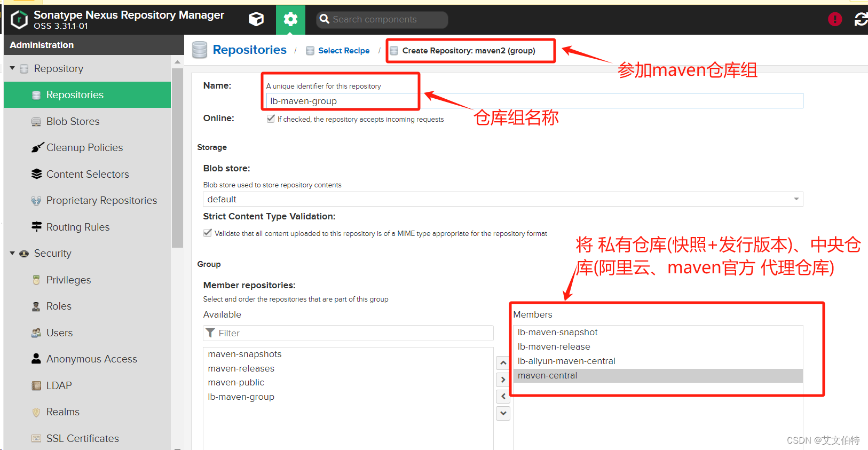Select maven-central in Members list
868x450 pixels.
click(x=658, y=375)
